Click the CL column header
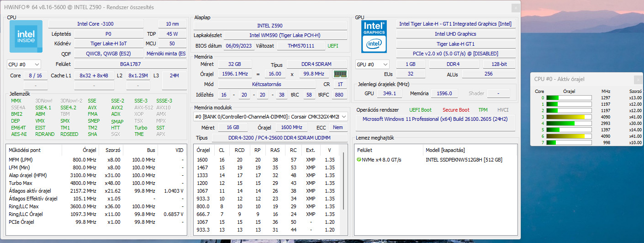The height and width of the screenshot is (243, 644). point(222,150)
